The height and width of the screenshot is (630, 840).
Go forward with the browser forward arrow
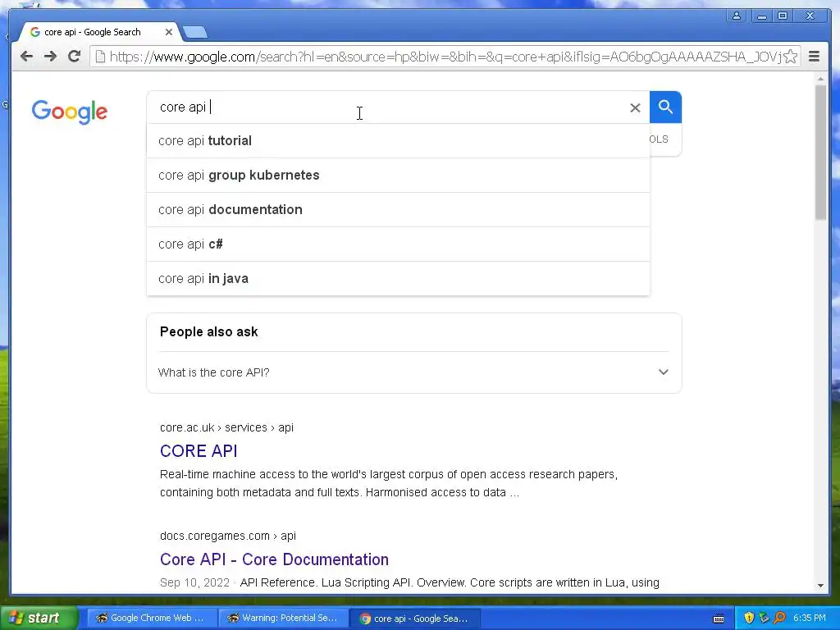(50, 57)
